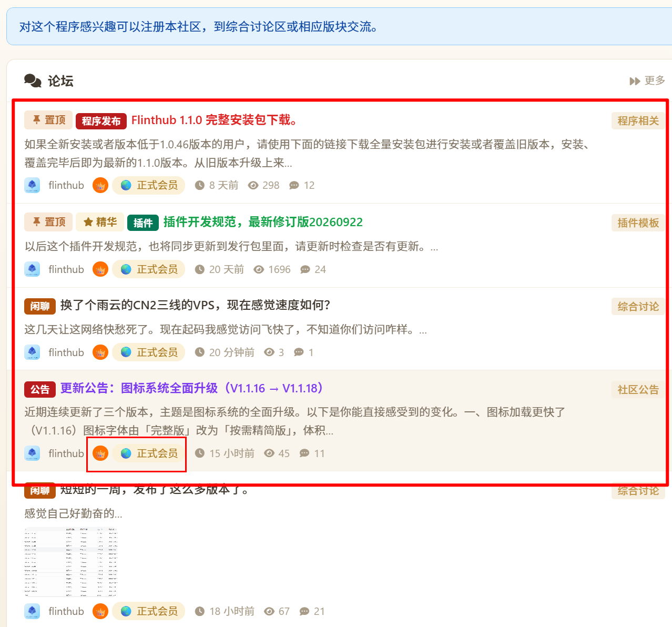Open the screenshot thumbnail under 感觉自己好勤奋的
Screen dimensions: 672x627
pos(71,562)
